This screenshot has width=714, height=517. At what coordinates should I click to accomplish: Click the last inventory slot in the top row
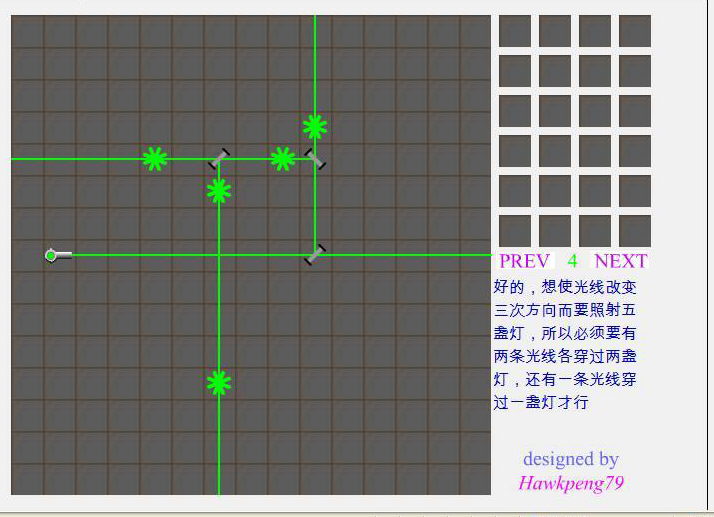(x=635, y=31)
